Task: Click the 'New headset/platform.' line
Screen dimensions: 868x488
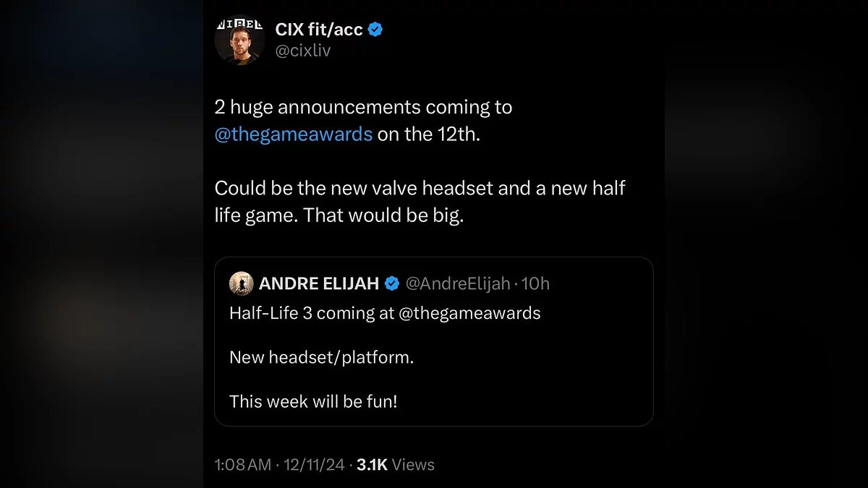Action: (x=321, y=357)
